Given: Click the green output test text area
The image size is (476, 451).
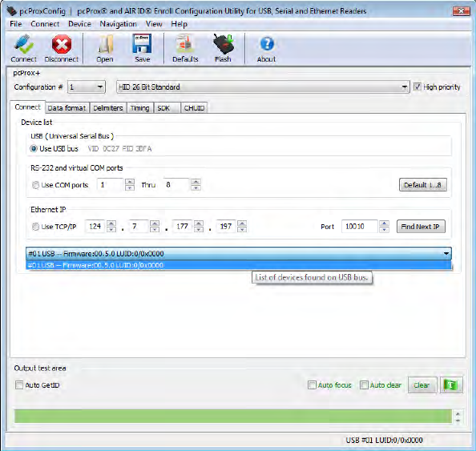Looking at the screenshot, I should pyautogui.click(x=233, y=416).
